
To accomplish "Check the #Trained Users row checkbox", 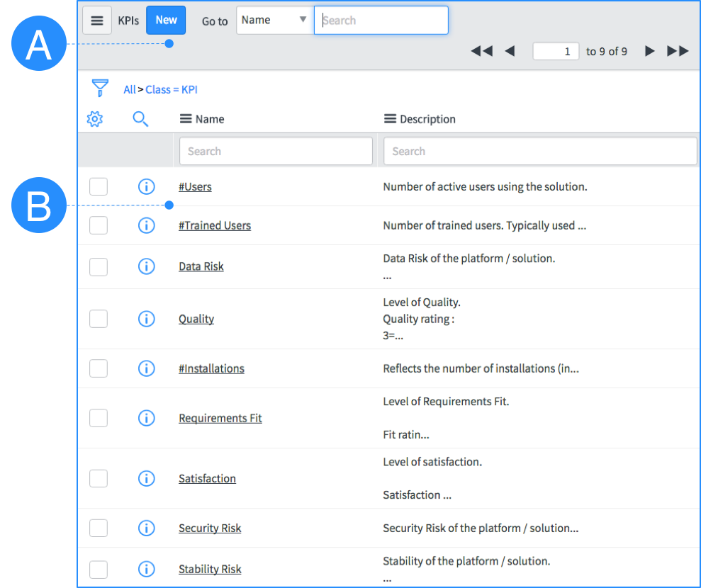I will tap(99, 225).
